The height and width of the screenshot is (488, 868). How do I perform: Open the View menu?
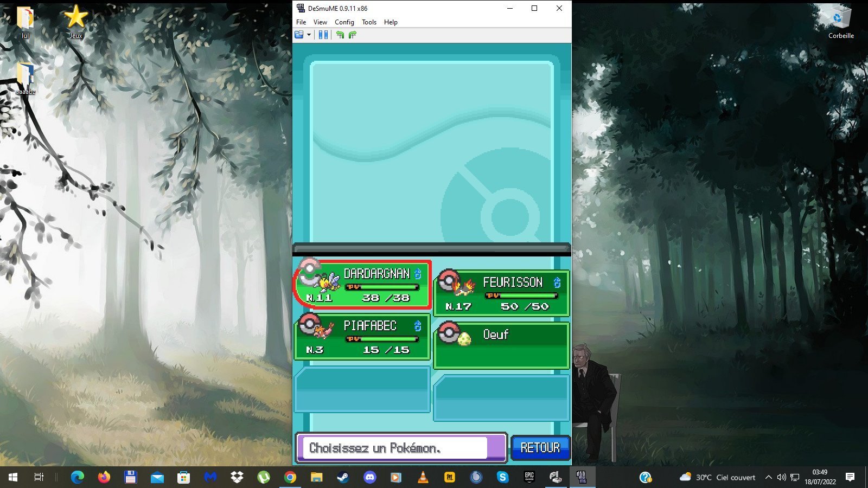click(x=320, y=22)
